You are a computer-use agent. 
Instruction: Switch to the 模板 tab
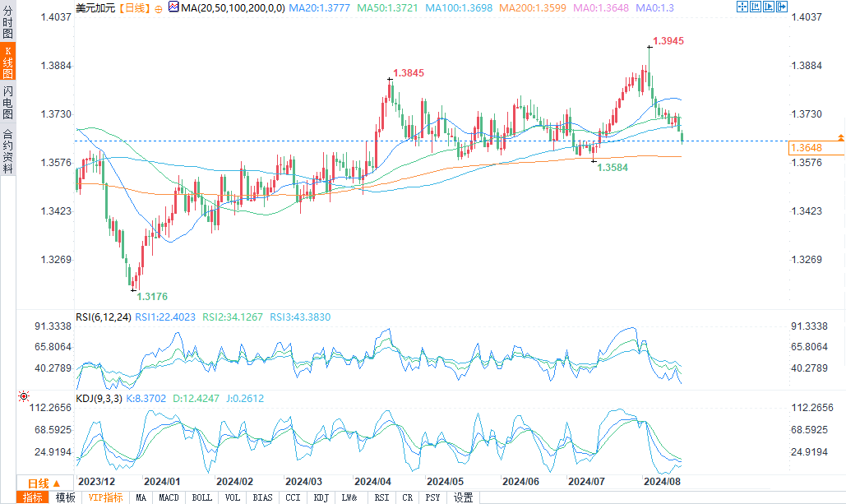66,497
